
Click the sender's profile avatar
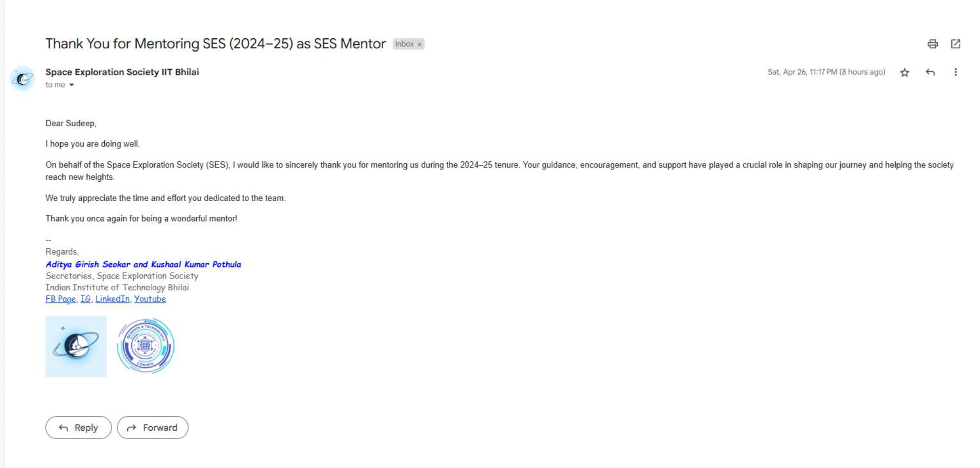coord(22,78)
